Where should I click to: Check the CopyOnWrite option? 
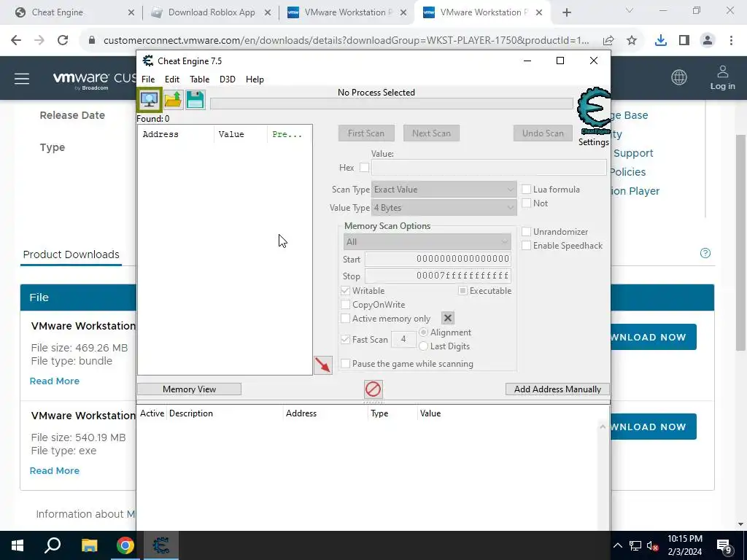pyautogui.click(x=345, y=304)
